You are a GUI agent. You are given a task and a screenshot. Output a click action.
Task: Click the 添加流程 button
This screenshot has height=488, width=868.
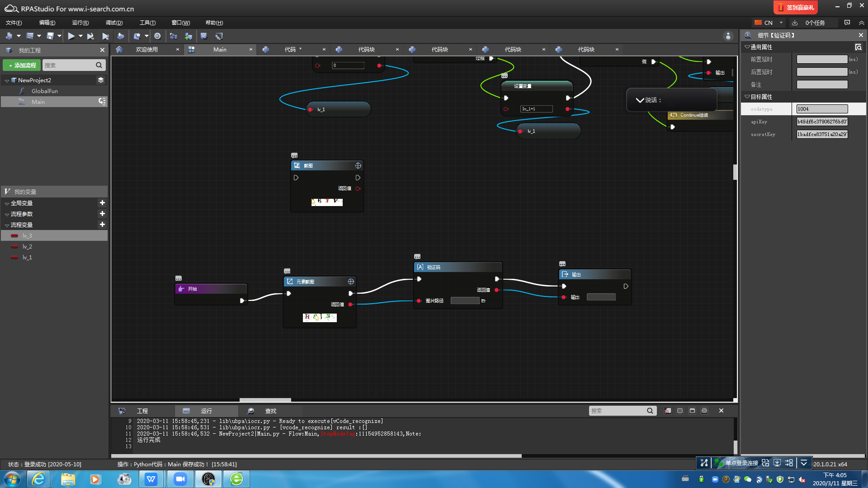point(22,66)
